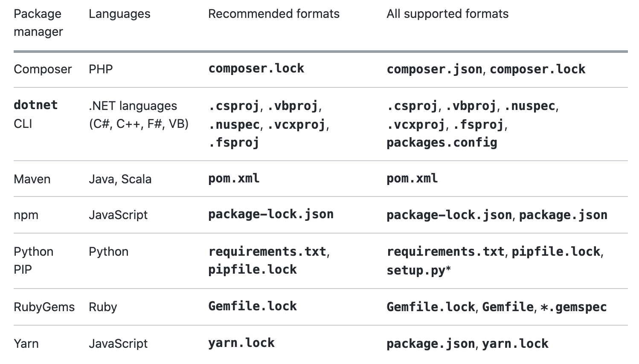Click the "Languages" column header
The image size is (639, 364).
[119, 14]
